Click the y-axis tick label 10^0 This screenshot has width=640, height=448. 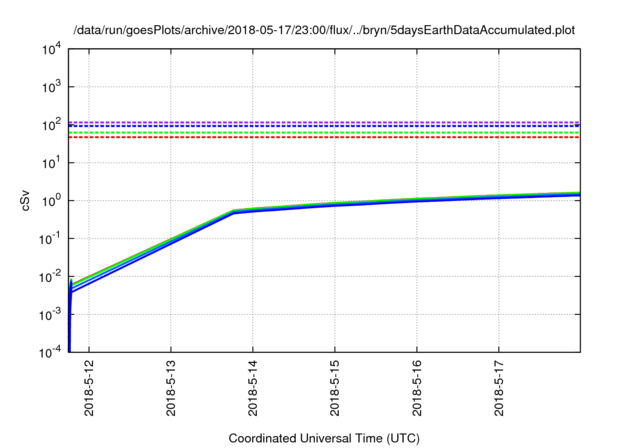pos(52,201)
